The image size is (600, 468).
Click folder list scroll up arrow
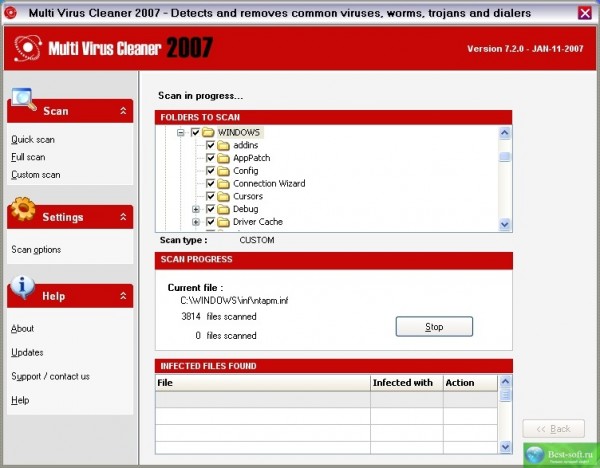point(505,133)
